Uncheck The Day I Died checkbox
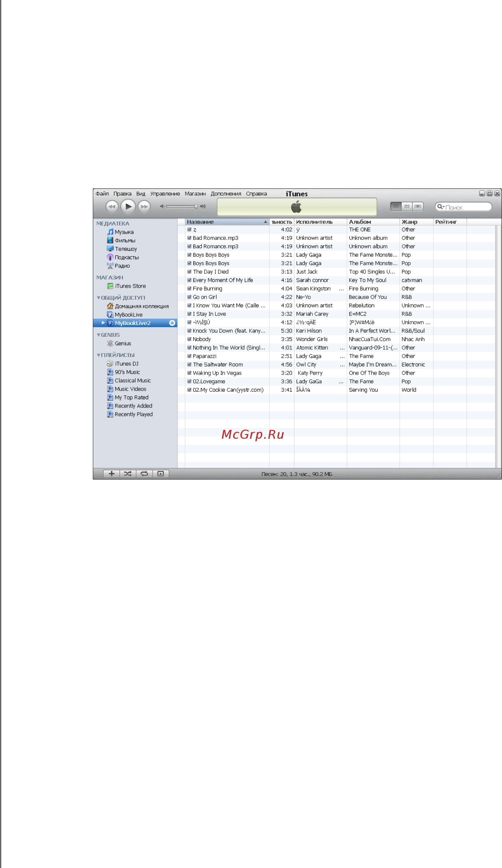The height and width of the screenshot is (868, 502). click(189, 272)
